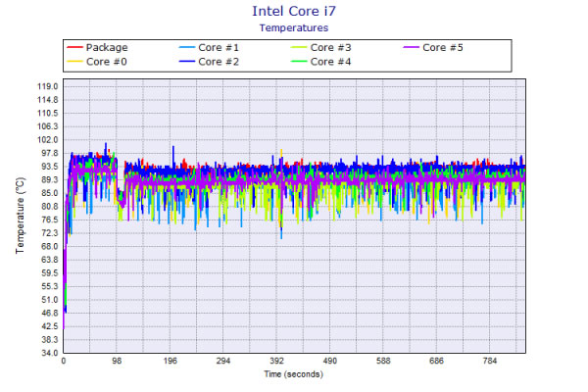Click the 784 tick on time axis
Image resolution: width=588 pixels, height=392 pixels.
(490, 361)
